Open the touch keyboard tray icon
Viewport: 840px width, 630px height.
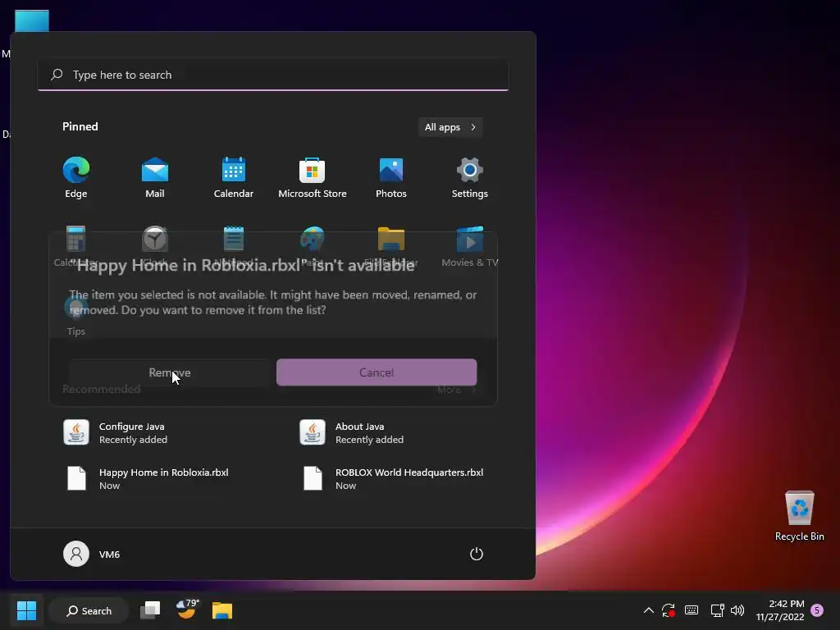pos(692,610)
